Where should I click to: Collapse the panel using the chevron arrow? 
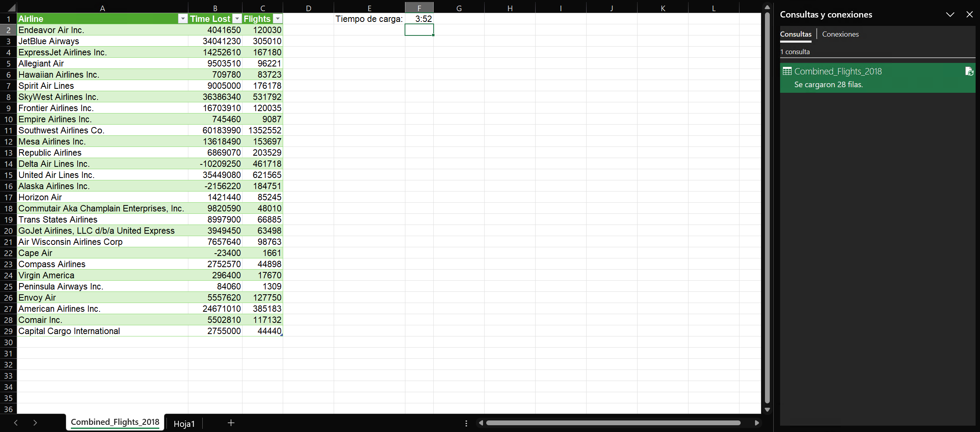950,14
